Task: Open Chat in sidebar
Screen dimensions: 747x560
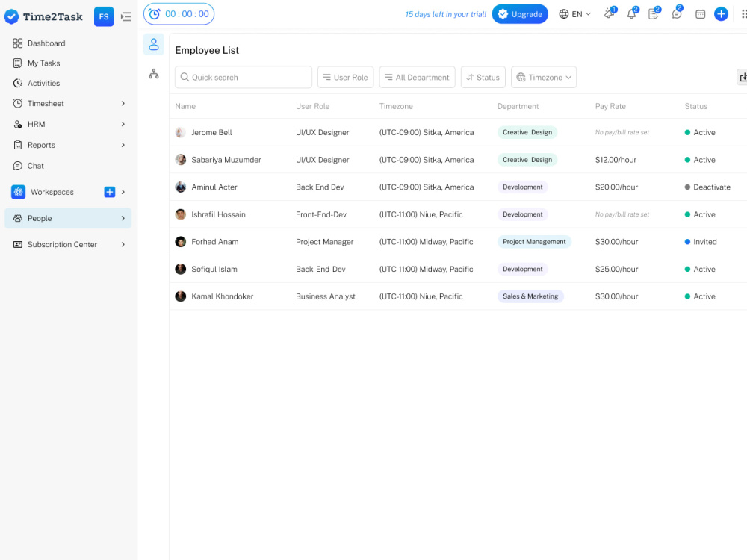Action: tap(35, 166)
